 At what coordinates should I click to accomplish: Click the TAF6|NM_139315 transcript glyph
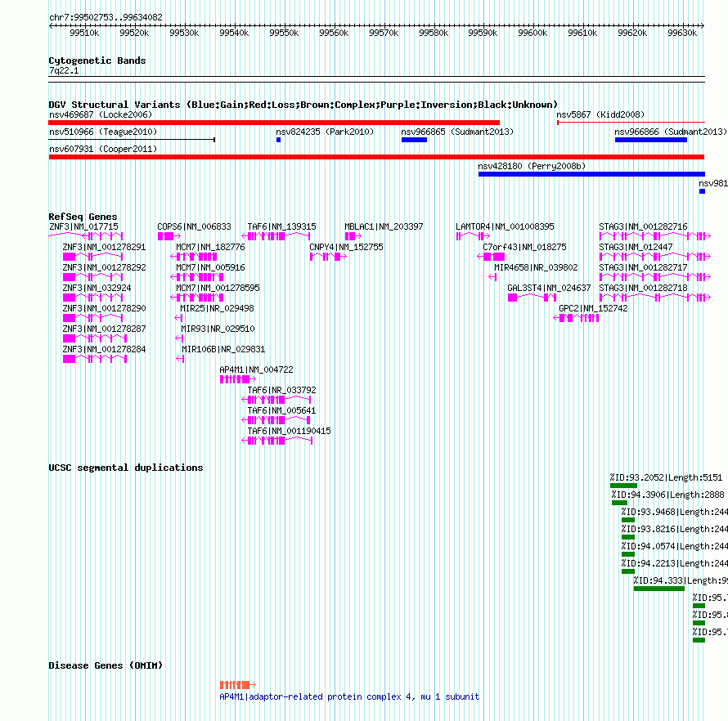[x=276, y=236]
